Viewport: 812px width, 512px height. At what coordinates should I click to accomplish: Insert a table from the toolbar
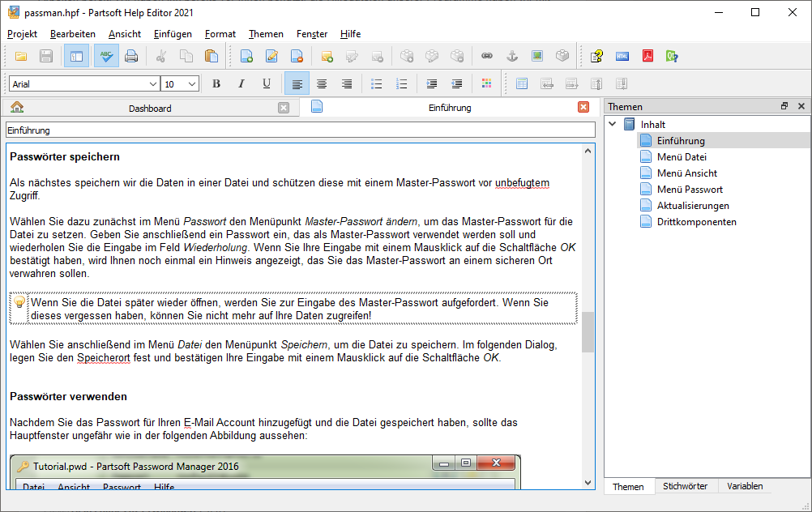(521, 83)
